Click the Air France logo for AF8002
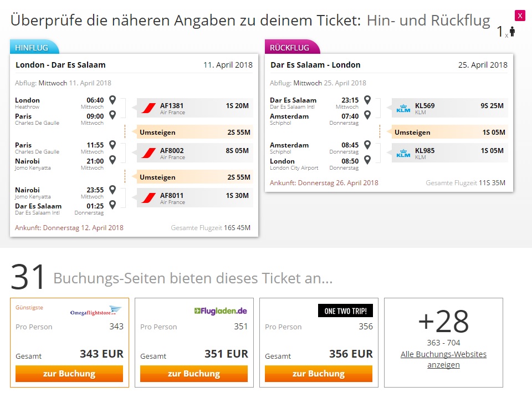This screenshot has width=532, height=397. pos(149,153)
